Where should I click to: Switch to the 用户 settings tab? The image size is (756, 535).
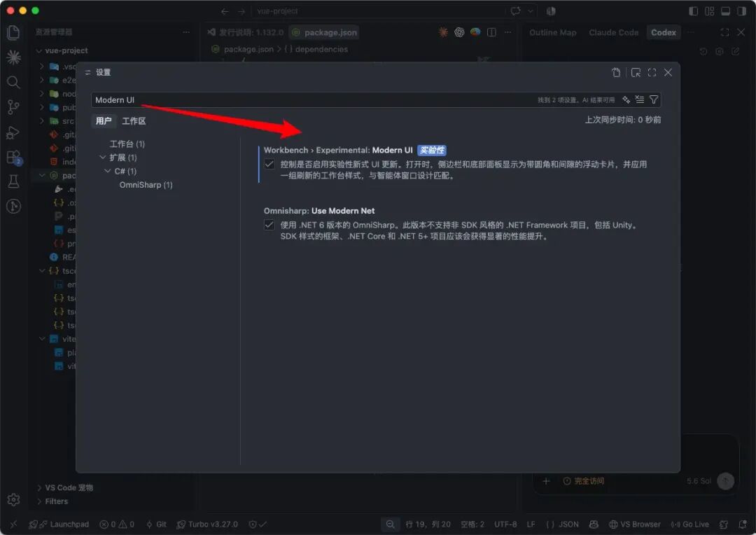103,121
